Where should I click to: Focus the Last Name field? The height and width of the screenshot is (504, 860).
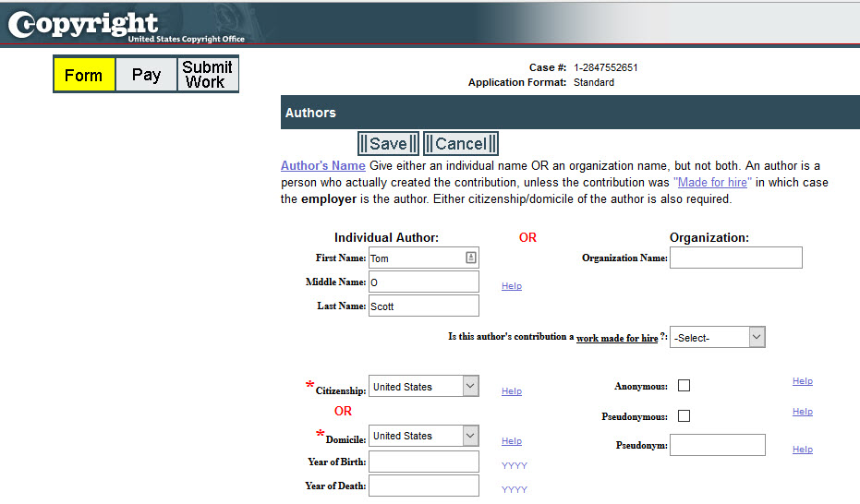(424, 306)
